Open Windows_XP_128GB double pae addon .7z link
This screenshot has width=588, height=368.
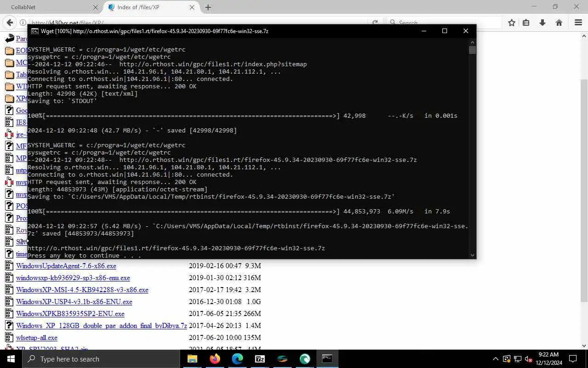coord(102,326)
